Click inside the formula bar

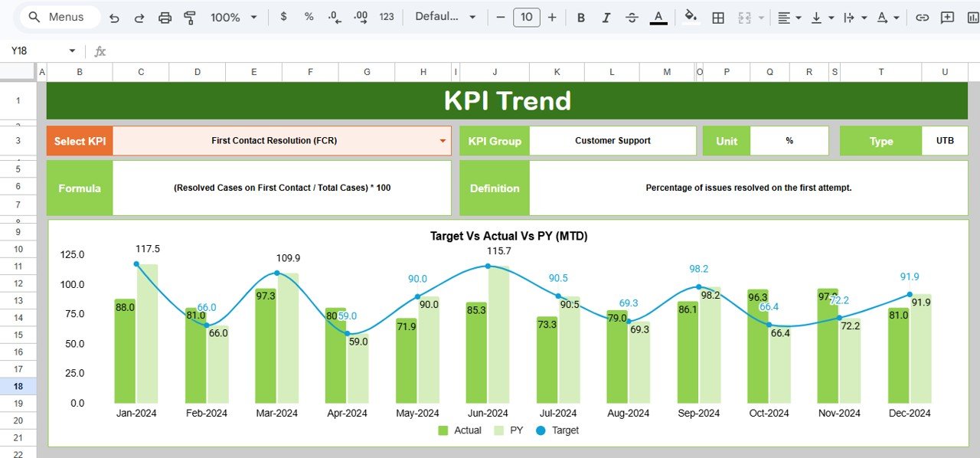tap(306, 51)
